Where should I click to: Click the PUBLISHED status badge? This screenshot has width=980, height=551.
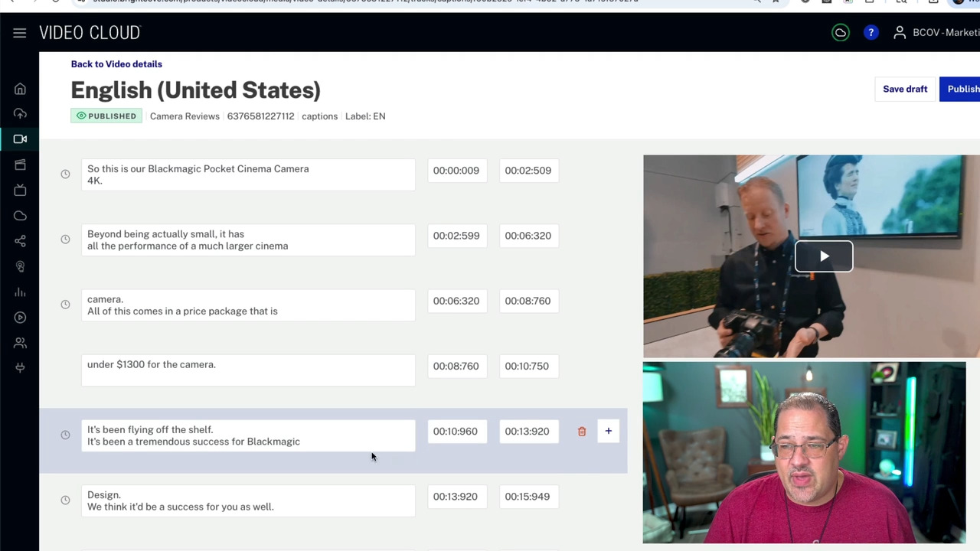click(106, 116)
